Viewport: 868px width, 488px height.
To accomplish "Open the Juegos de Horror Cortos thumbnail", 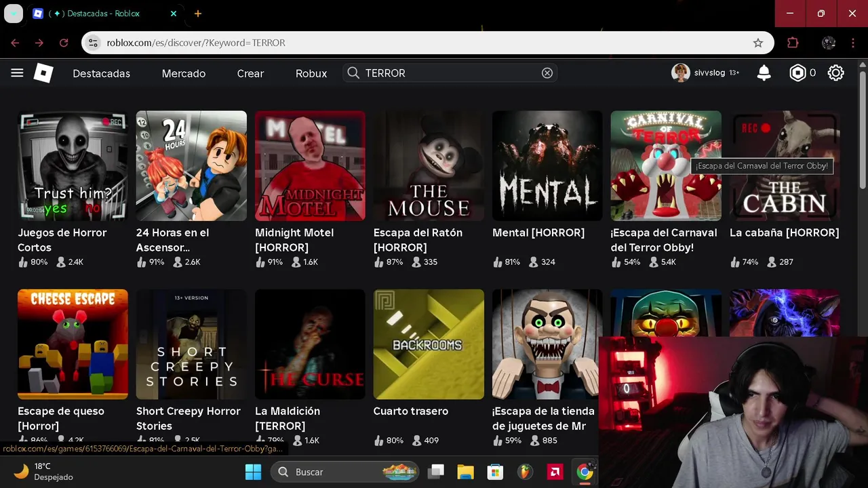I will tap(73, 165).
